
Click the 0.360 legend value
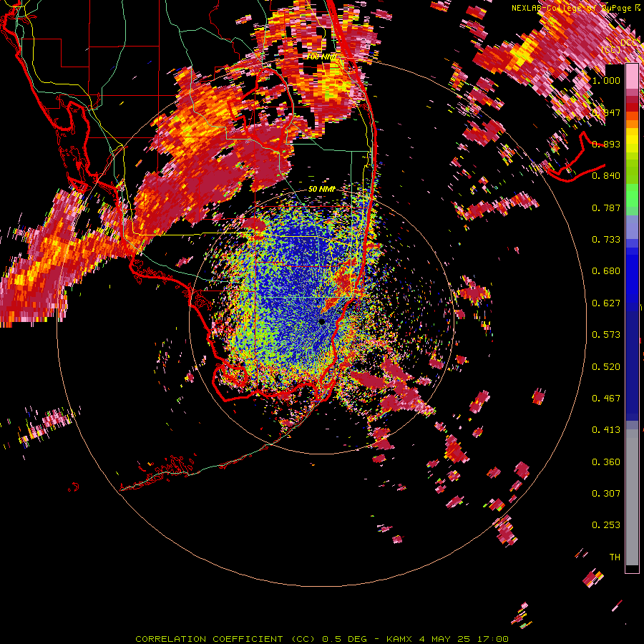606,462
